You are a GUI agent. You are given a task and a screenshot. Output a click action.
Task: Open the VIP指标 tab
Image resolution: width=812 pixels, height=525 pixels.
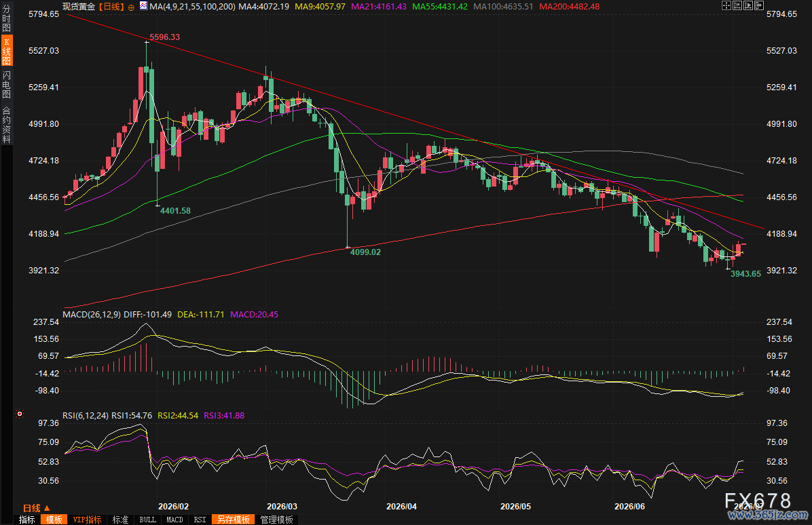(87, 520)
